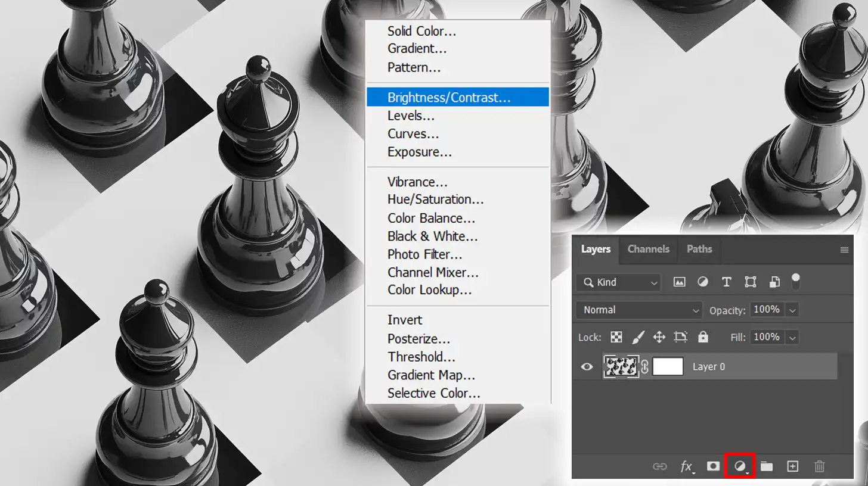Screen dimensions: 868x486
Task: Lock transparent pixels icon
Action: coord(616,337)
